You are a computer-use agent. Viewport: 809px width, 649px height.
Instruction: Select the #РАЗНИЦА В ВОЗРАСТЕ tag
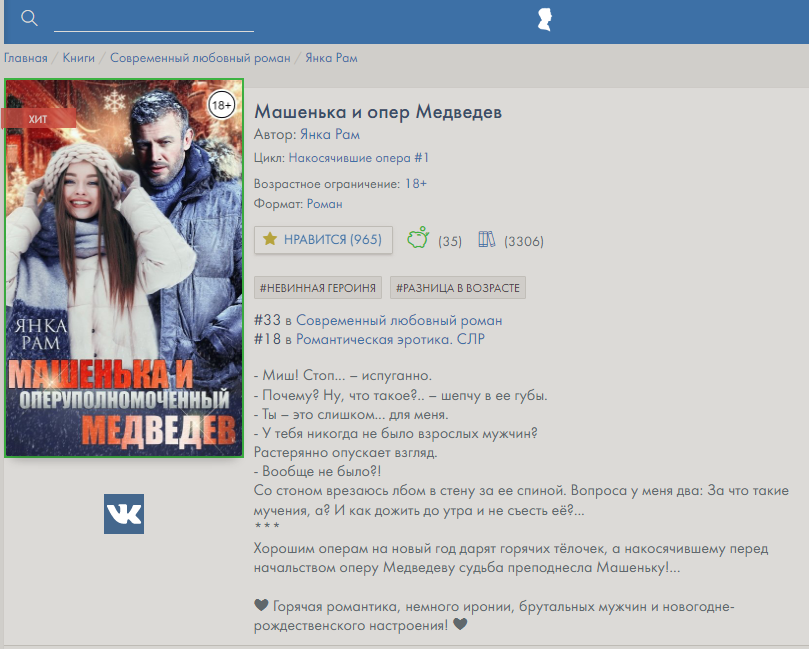[x=458, y=288]
